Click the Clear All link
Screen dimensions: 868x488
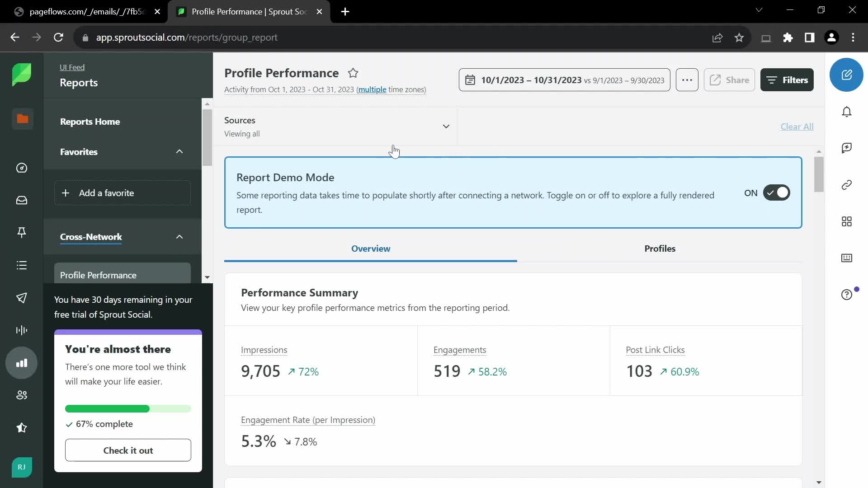tap(797, 127)
